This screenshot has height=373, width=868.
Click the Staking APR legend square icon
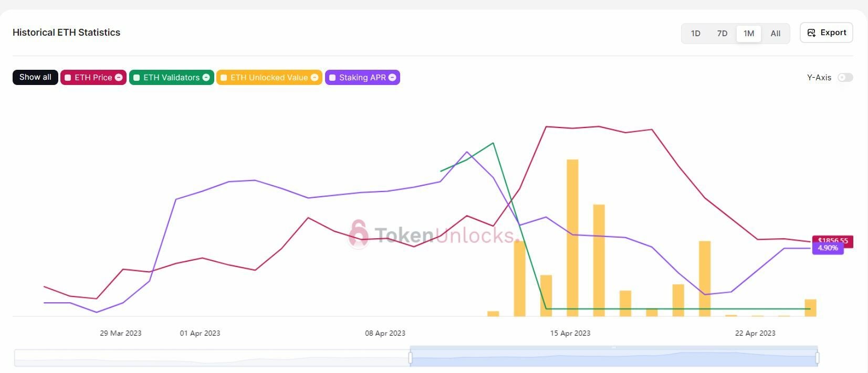(332, 78)
